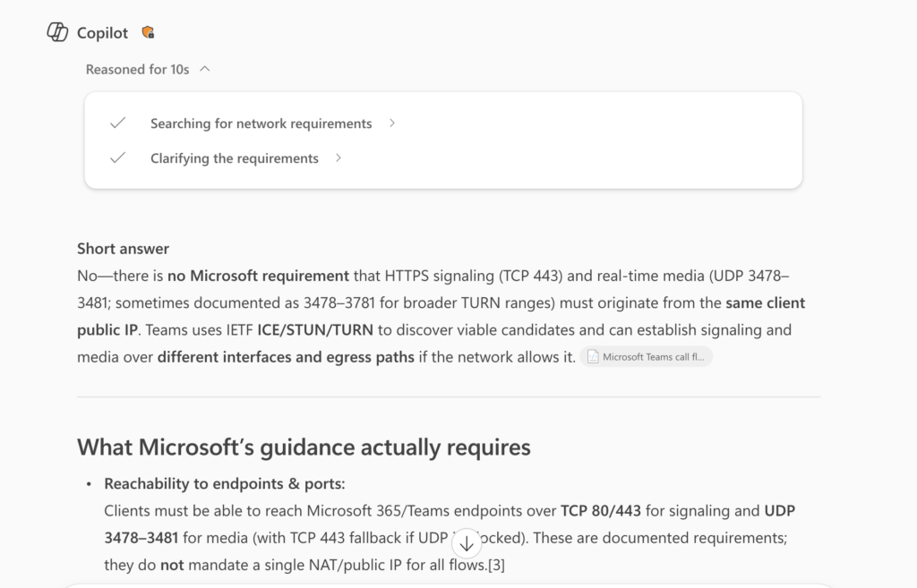Click the orange shield badge beside Copilot

pos(149,33)
